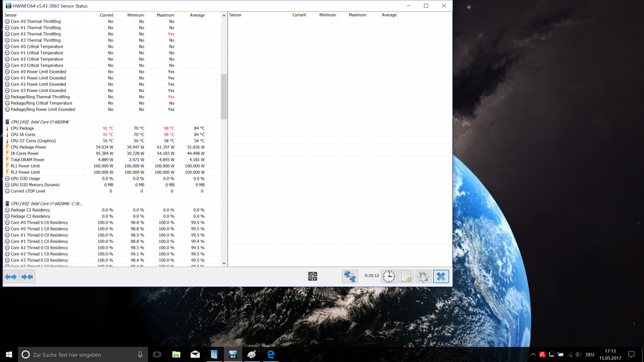This screenshot has width=644, height=362.
Task: Click the Sensor column header in right pane
Action: click(236, 15)
